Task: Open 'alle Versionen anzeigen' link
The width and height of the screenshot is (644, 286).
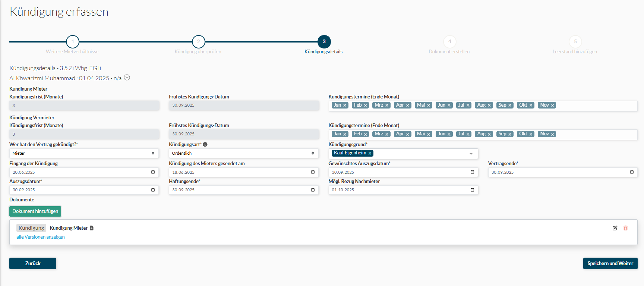Action: [41, 237]
